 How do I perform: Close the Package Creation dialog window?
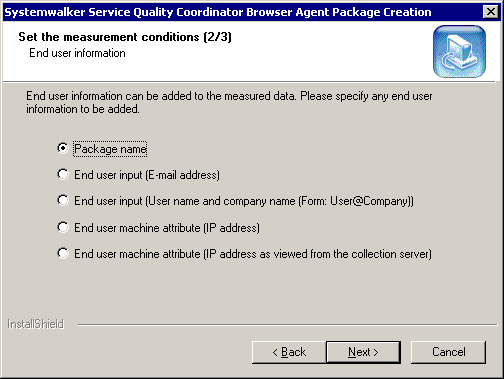click(491, 12)
